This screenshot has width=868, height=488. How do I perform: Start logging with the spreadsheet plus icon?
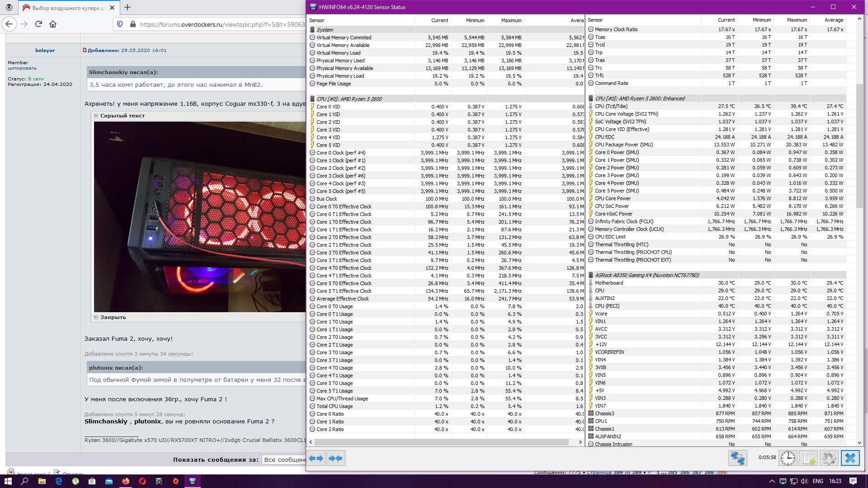(x=808, y=458)
